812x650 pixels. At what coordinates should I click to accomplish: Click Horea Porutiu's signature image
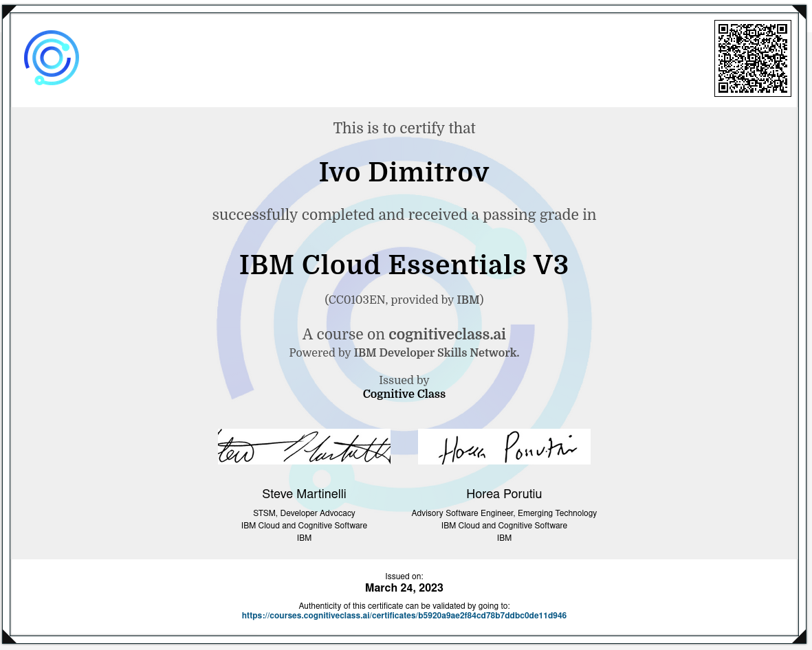pyautogui.click(x=504, y=446)
